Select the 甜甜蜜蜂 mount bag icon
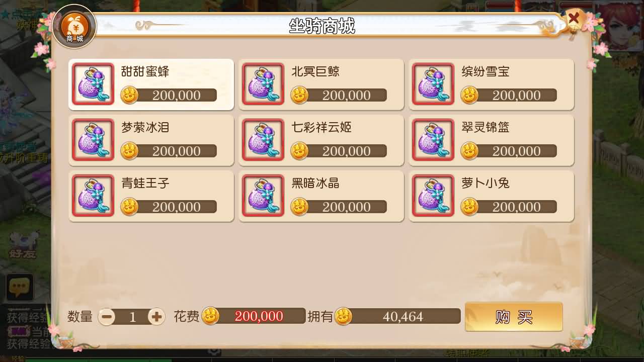 click(93, 84)
